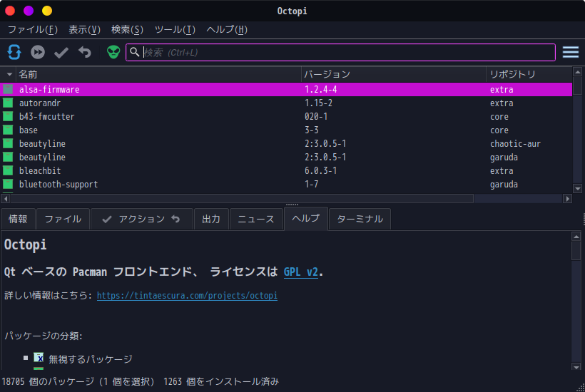Click horizontal scrollbar left arrow
Screen dimensions: 585x392
tap(6, 199)
